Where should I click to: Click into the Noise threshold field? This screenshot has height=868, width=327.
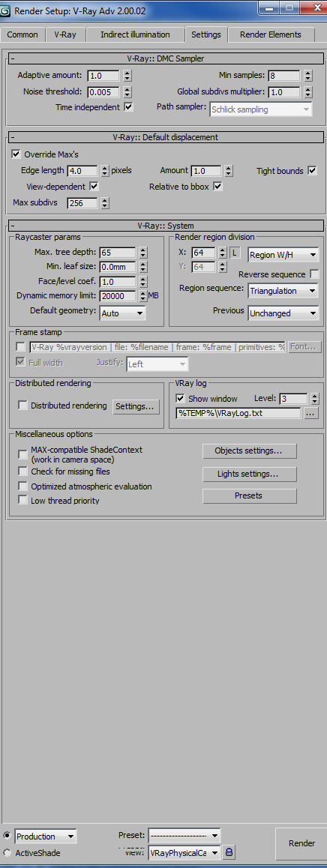point(104,91)
